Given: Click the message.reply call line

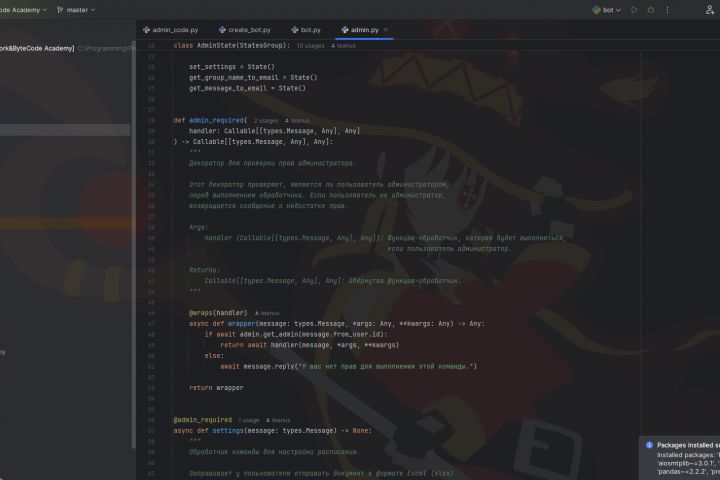Looking at the screenshot, I should [349, 367].
